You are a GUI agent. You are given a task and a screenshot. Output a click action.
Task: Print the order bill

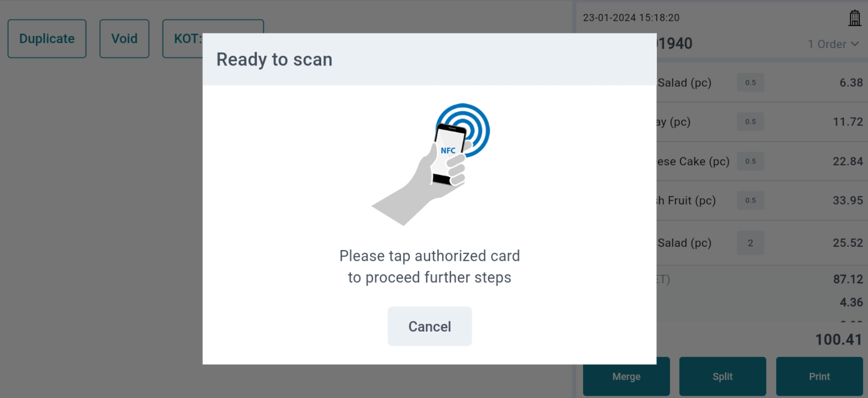coord(820,377)
